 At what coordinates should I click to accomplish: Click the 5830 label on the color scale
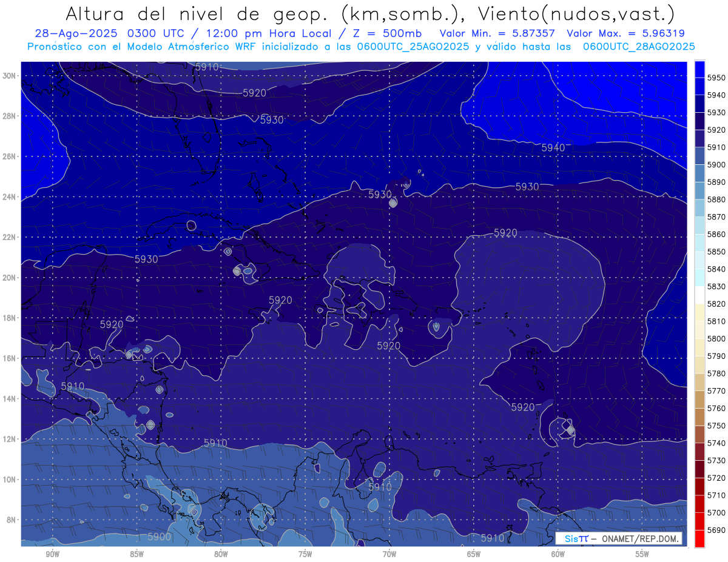click(x=716, y=286)
